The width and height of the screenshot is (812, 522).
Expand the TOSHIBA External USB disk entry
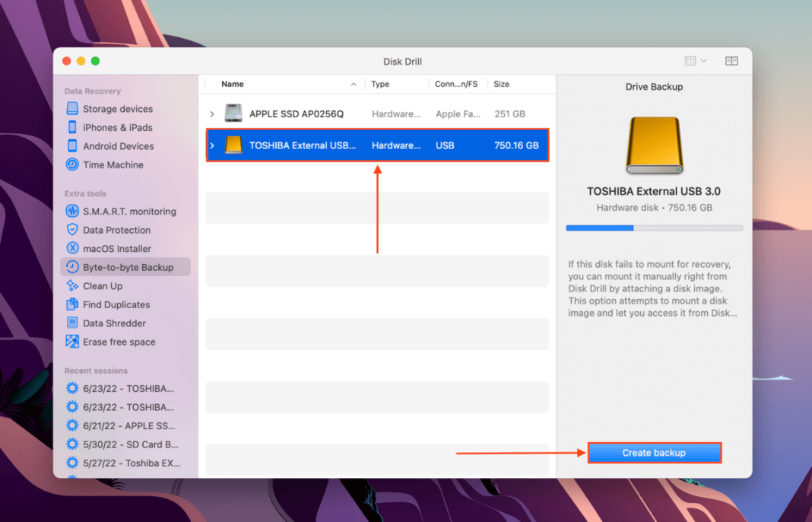coord(213,145)
